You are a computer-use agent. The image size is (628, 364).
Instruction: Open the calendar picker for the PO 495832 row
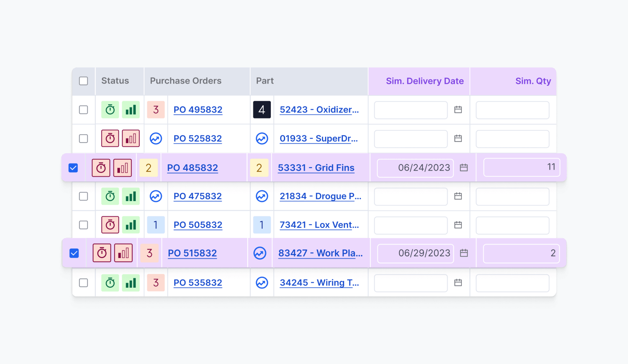pos(458,110)
